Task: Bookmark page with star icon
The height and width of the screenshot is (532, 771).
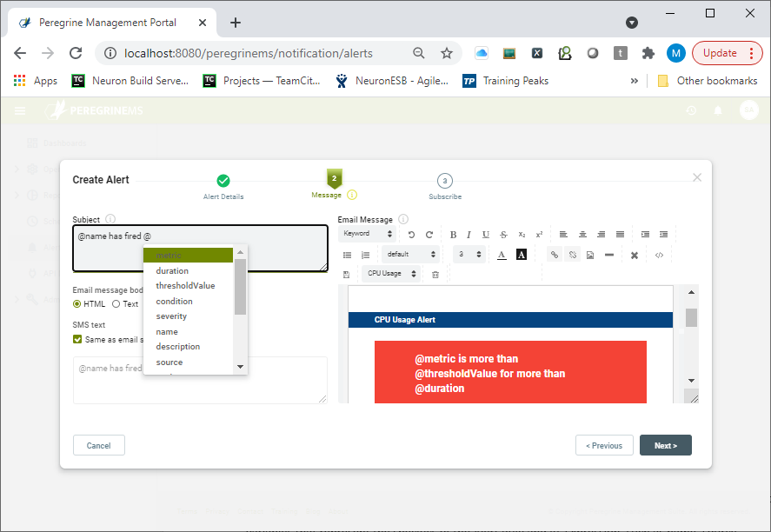Action: click(x=447, y=53)
